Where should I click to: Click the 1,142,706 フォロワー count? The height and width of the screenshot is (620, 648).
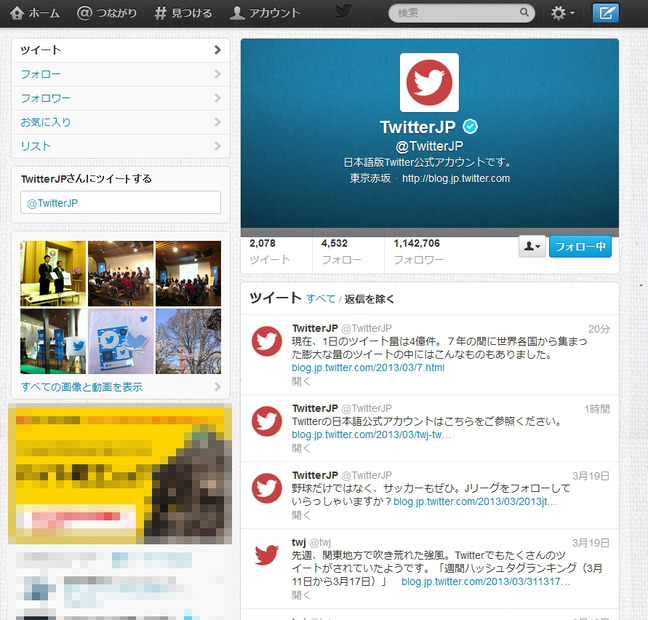coord(418,251)
